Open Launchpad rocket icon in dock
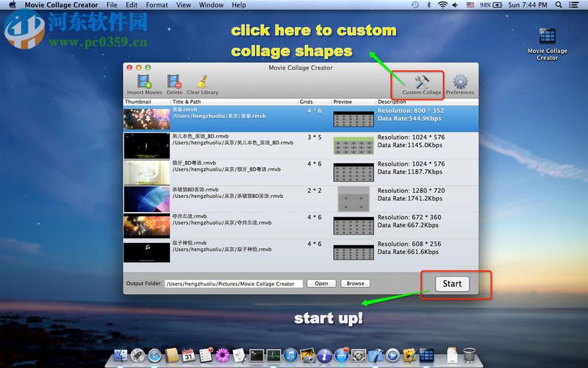The height and width of the screenshot is (368, 588). (x=137, y=355)
